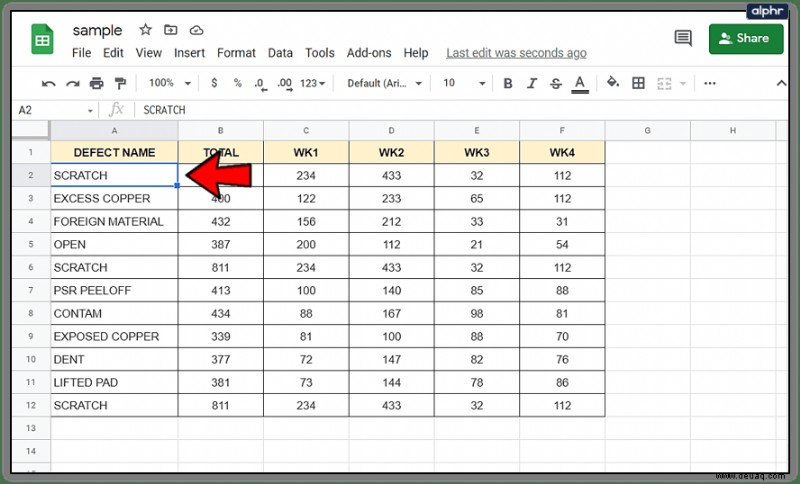The width and height of the screenshot is (800, 484).
Task: Open the fill color picker
Action: pyautogui.click(x=613, y=83)
